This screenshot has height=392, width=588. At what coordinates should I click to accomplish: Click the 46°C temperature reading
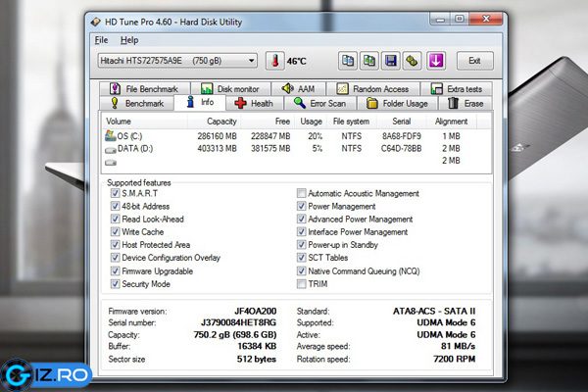click(x=296, y=61)
